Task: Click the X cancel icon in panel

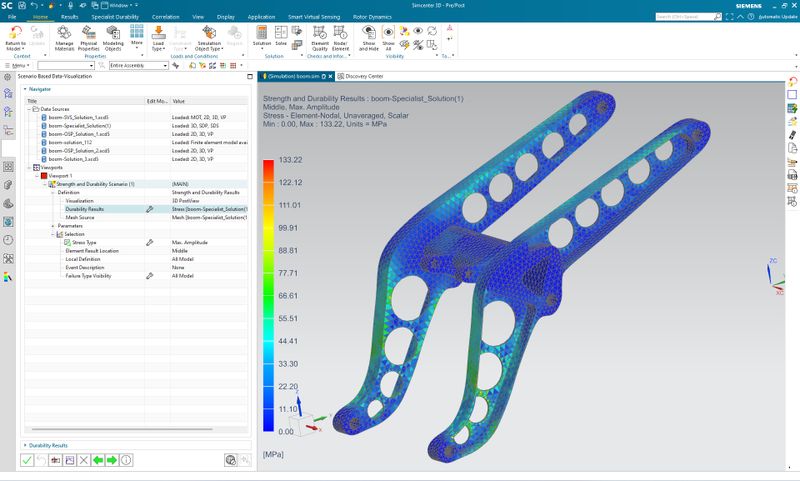Action: click(x=84, y=460)
